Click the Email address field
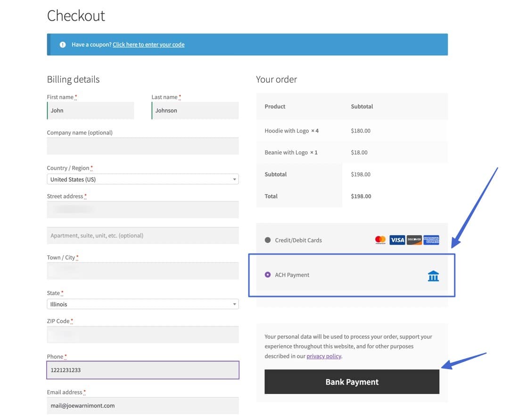518x420 pixels. tap(142, 405)
